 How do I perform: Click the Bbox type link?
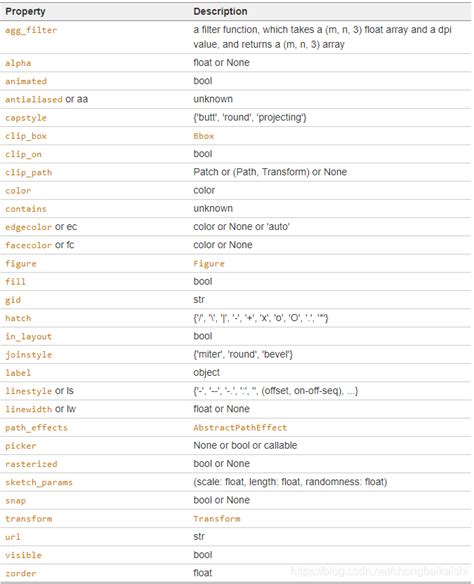point(204,136)
